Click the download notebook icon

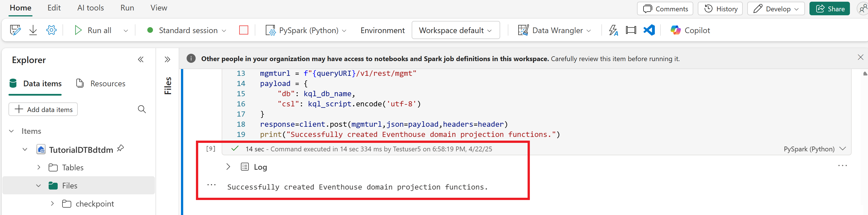click(x=33, y=30)
